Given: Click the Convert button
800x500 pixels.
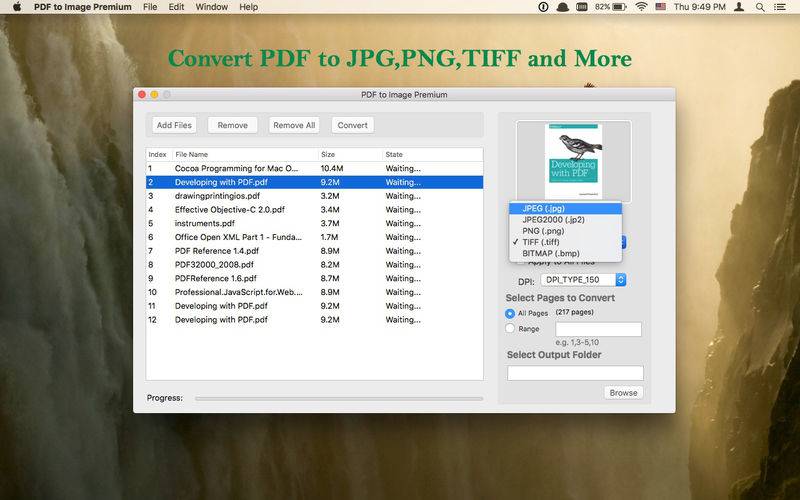Looking at the screenshot, I should click(353, 125).
